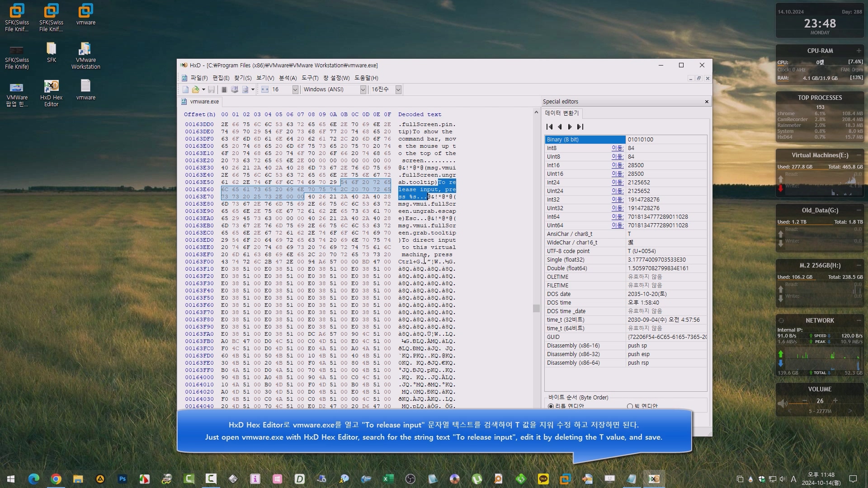Go to previous byte in data inspector

[560, 127]
